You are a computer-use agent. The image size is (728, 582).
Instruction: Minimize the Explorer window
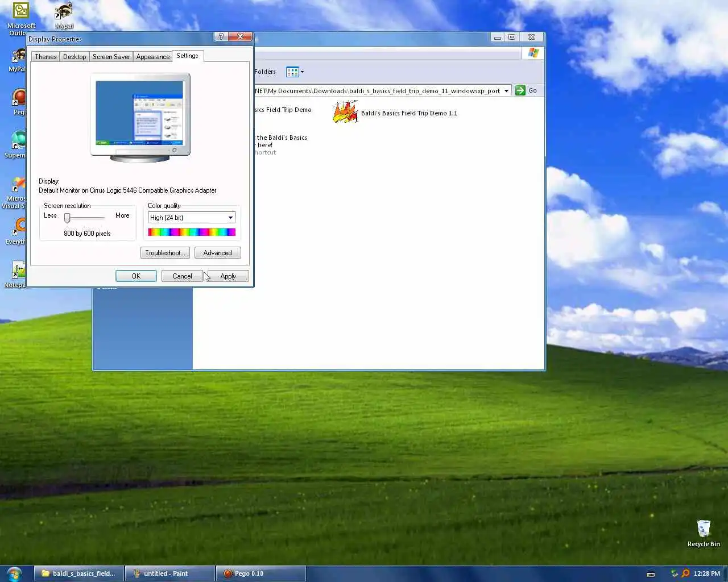pyautogui.click(x=497, y=38)
